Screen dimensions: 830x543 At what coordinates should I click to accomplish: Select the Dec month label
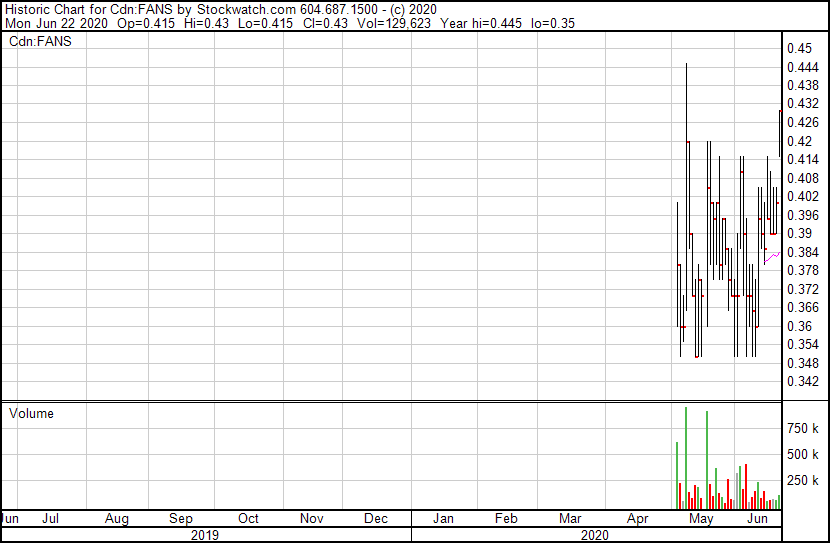tap(376, 518)
